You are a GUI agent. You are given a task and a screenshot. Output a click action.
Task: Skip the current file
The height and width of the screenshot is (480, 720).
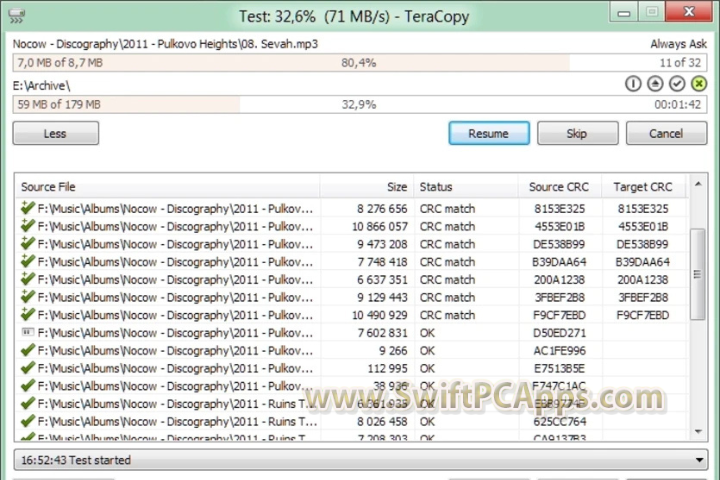pos(577,133)
